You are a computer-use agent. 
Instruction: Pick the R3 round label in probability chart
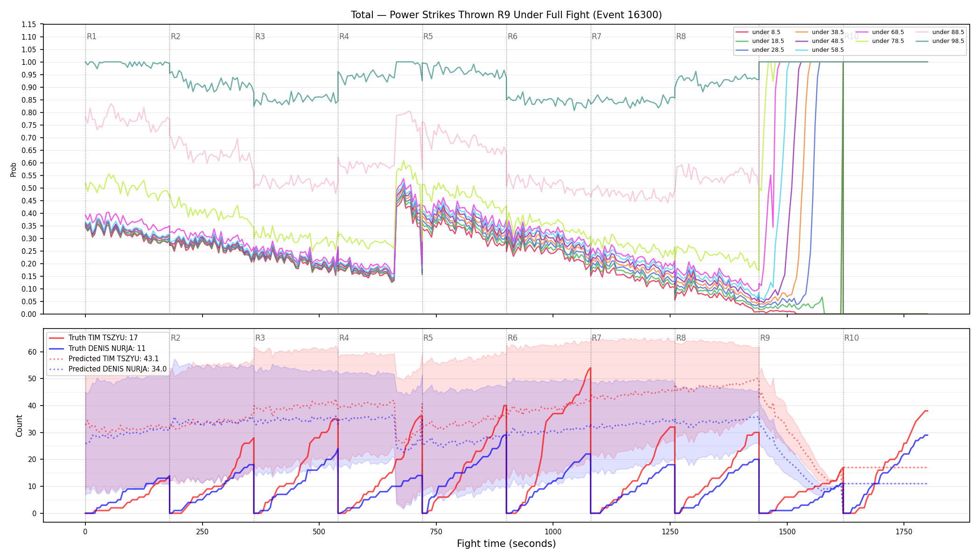pyautogui.click(x=260, y=36)
